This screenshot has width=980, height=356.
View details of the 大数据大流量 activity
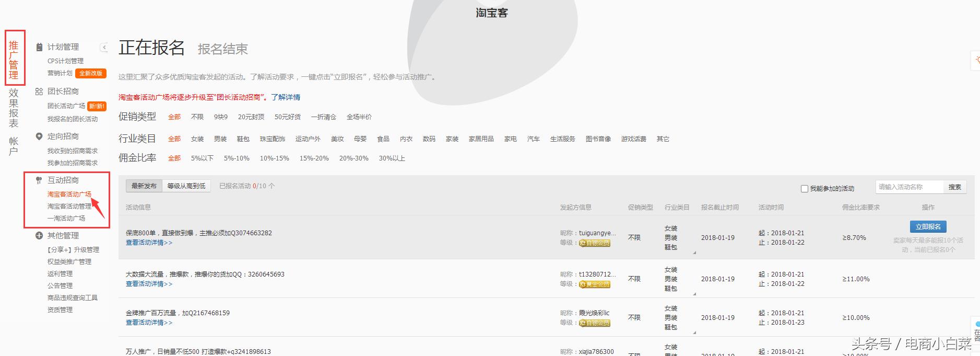pos(149,284)
